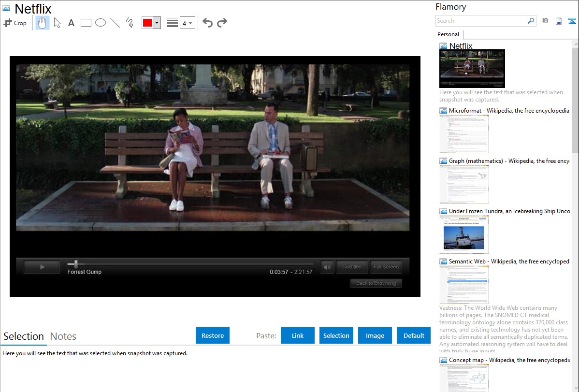Select the Crop tool
This screenshot has width=579, height=392.
point(15,23)
